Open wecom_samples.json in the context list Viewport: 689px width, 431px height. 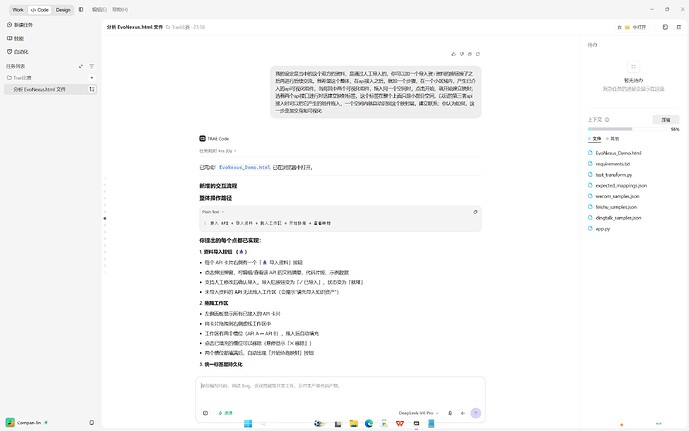617,196
